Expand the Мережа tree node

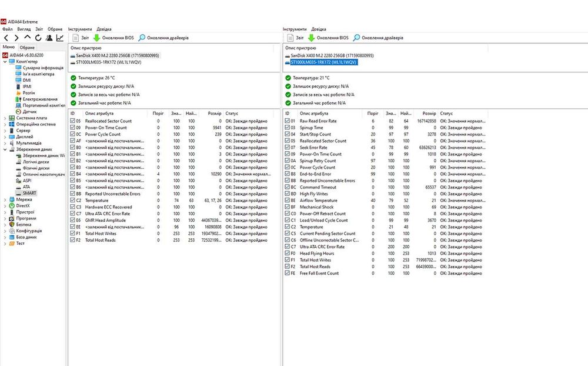(x=5, y=199)
